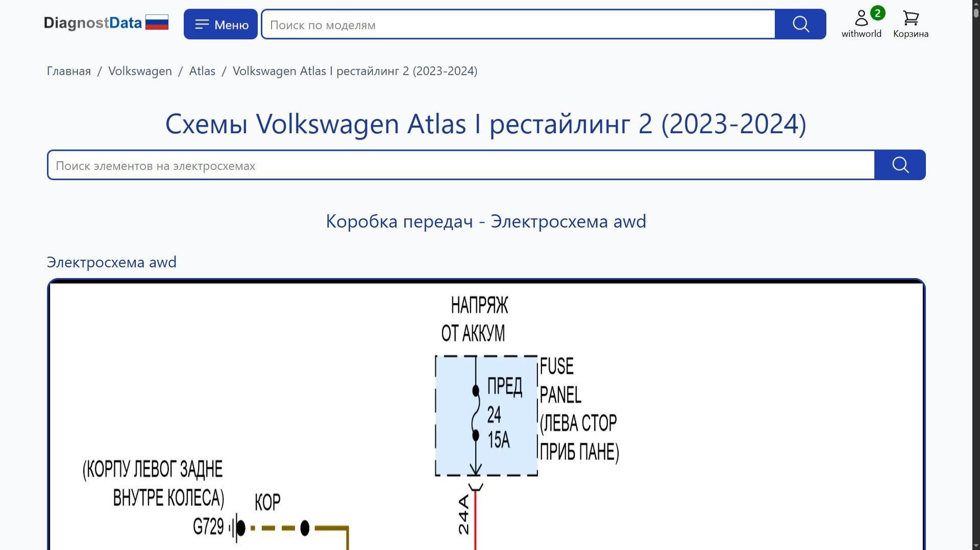Click the model search field
980x550 pixels.
click(x=518, y=24)
